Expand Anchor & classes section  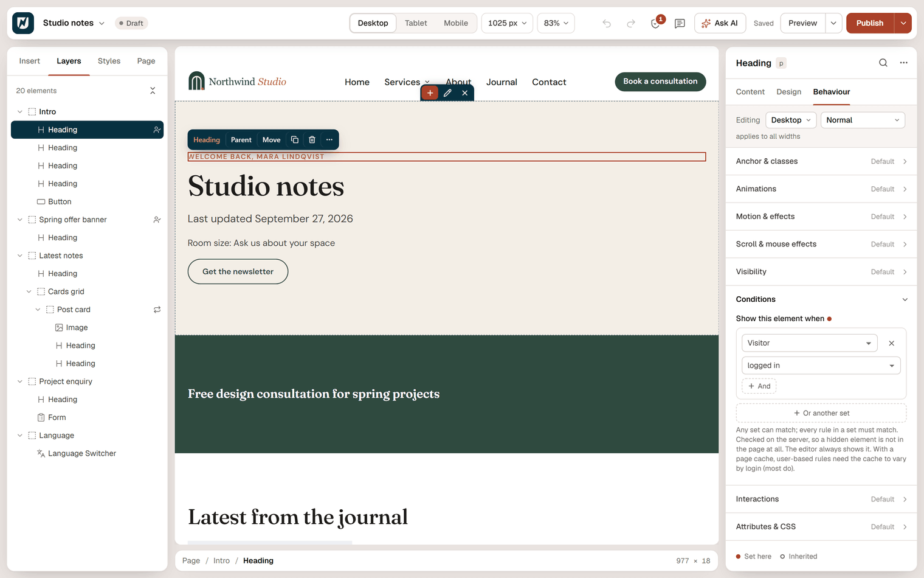coord(821,161)
